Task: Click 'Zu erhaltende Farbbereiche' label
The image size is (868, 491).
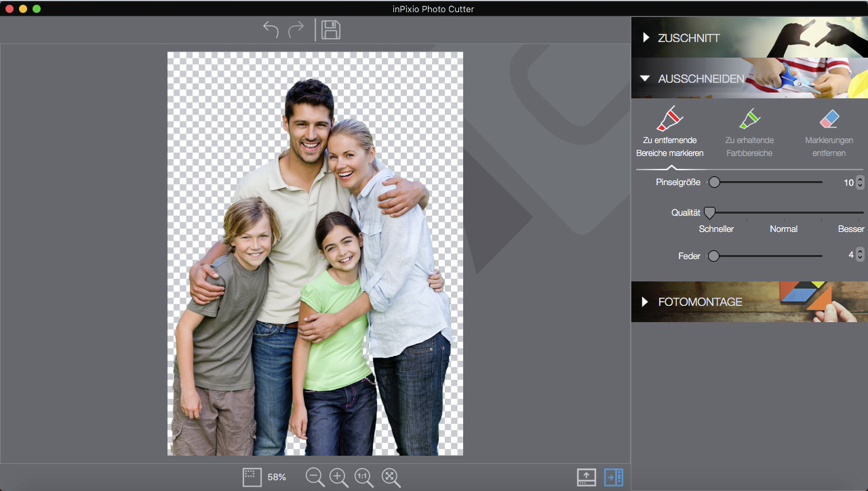Action: (x=749, y=146)
